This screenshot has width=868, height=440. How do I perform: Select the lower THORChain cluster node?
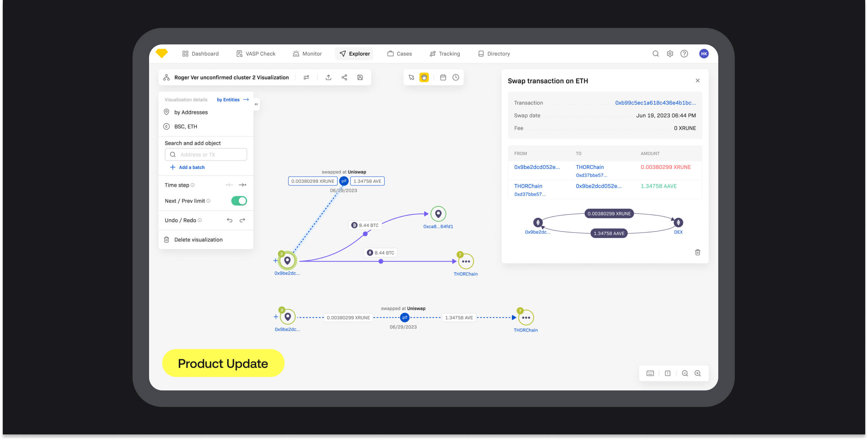[x=526, y=318]
